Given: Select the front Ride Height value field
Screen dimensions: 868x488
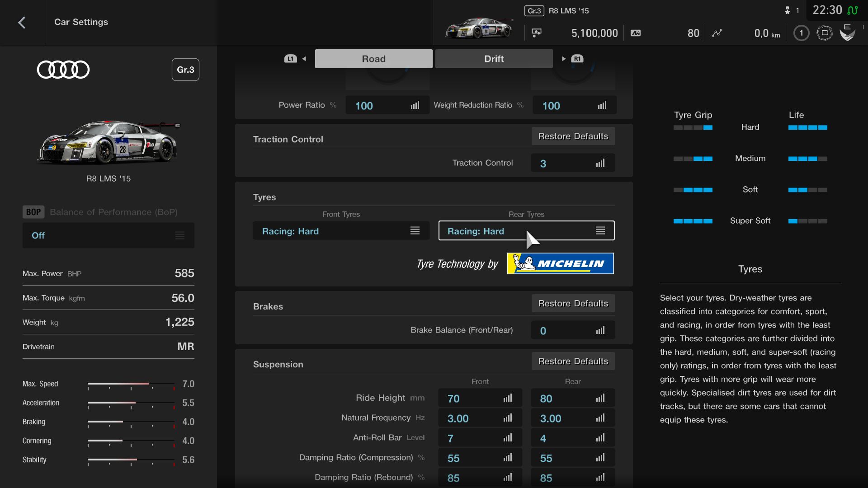Looking at the screenshot, I should pos(480,399).
